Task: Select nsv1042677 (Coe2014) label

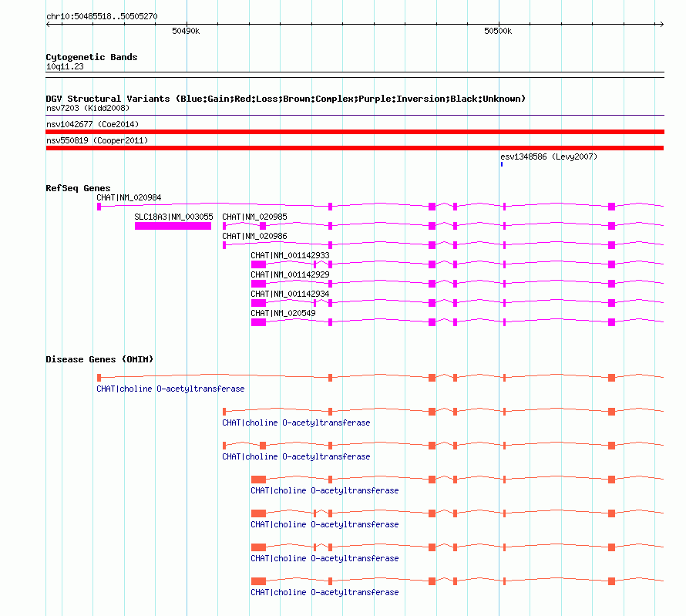Action: (x=92, y=124)
